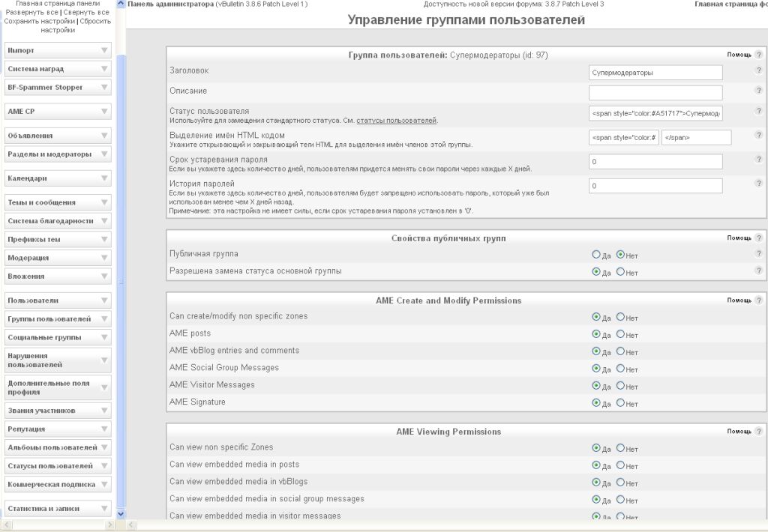Click the empty Описание text field
768x532 pixels.
tap(655, 93)
